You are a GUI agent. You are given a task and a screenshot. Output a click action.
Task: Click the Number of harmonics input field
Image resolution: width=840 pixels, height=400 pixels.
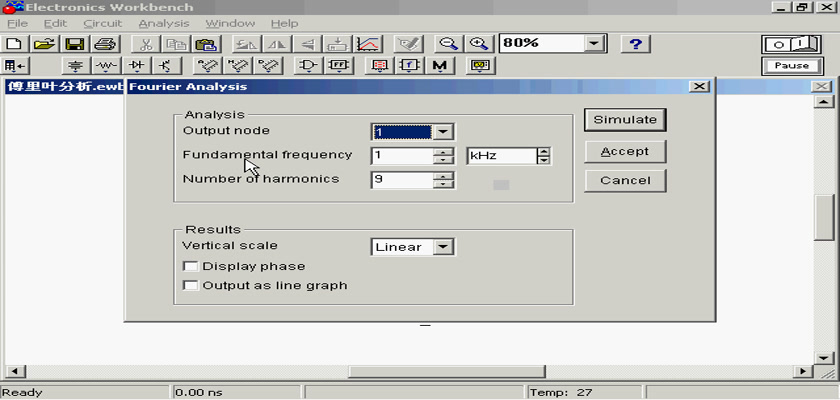(x=402, y=180)
